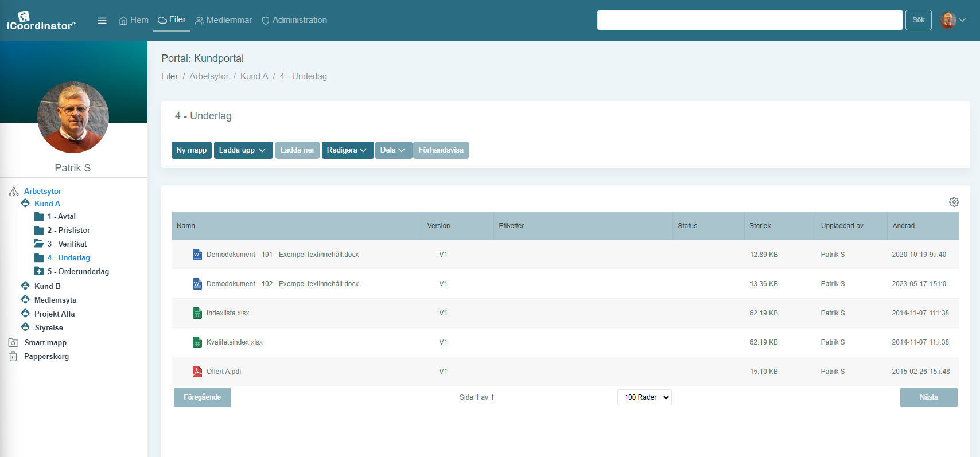Focus the search input field

pos(750,20)
